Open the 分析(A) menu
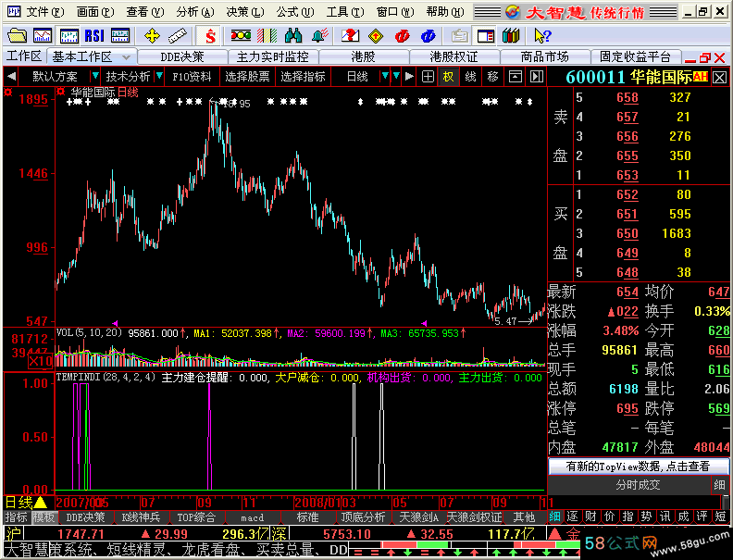The width and height of the screenshot is (733, 560). (x=195, y=12)
